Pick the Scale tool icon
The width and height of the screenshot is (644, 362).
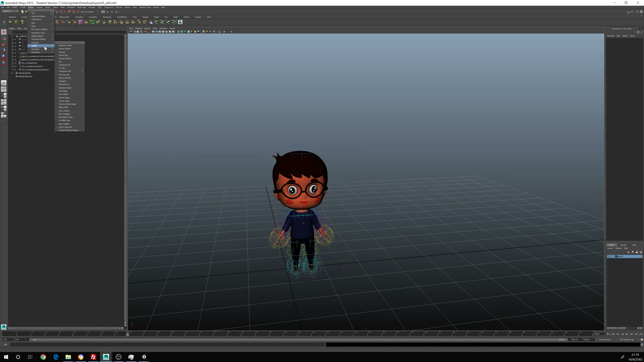(x=4, y=63)
